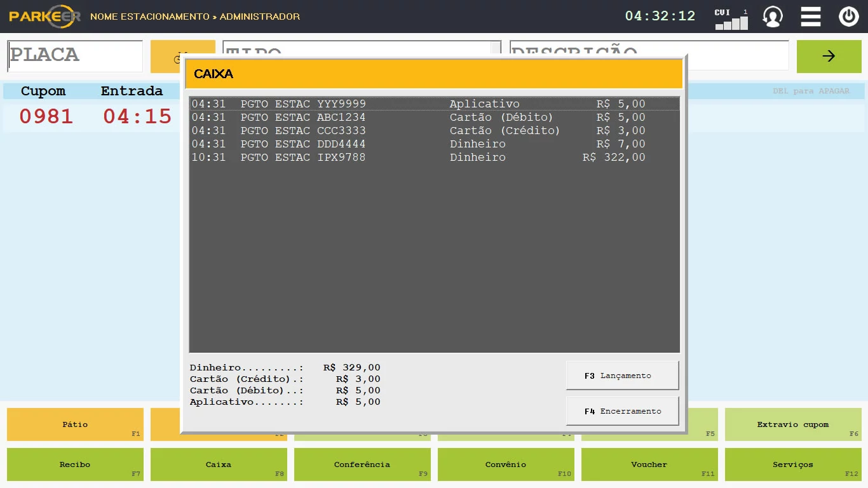Click the orange clock button beside PLACA
The width and height of the screenshot is (868, 488).
166,56
